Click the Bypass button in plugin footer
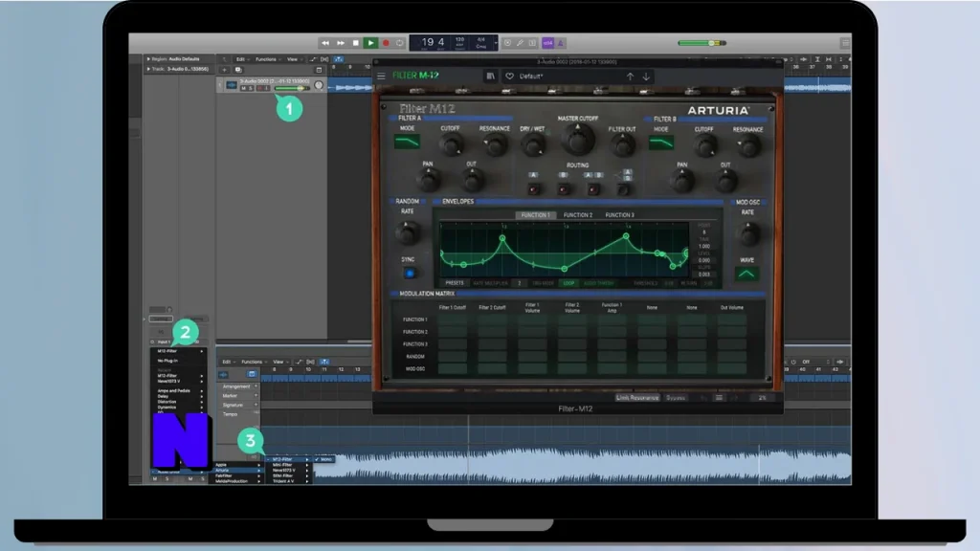 676,397
